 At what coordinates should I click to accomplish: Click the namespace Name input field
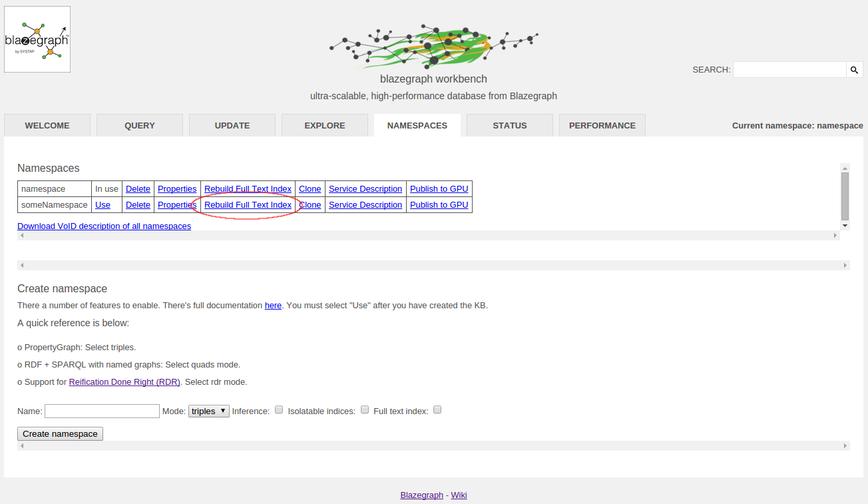[x=102, y=411]
